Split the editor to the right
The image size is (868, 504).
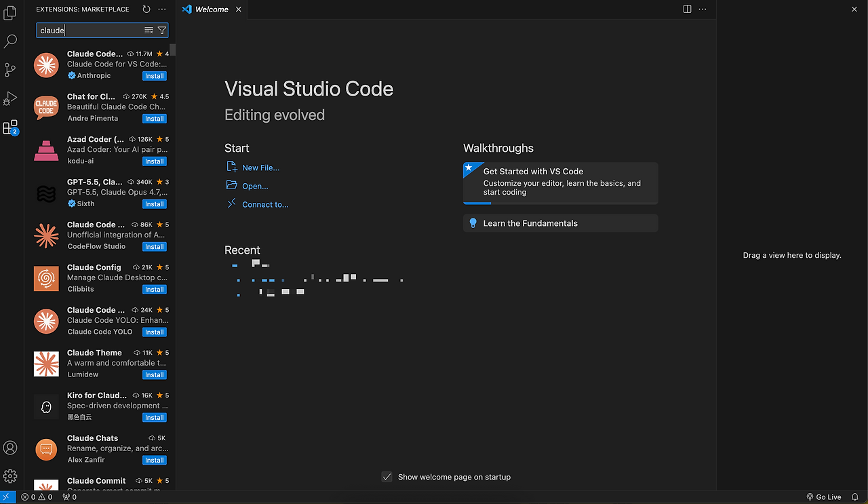687,9
